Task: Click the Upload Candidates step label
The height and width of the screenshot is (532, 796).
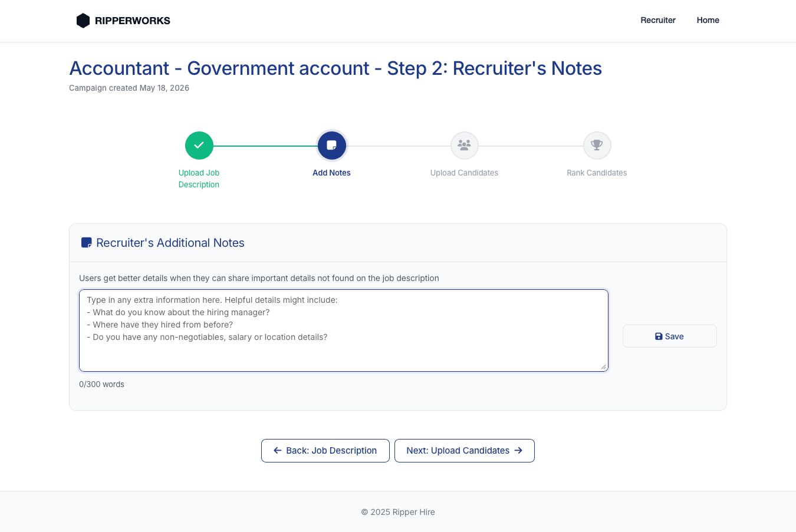Action: 464,173
